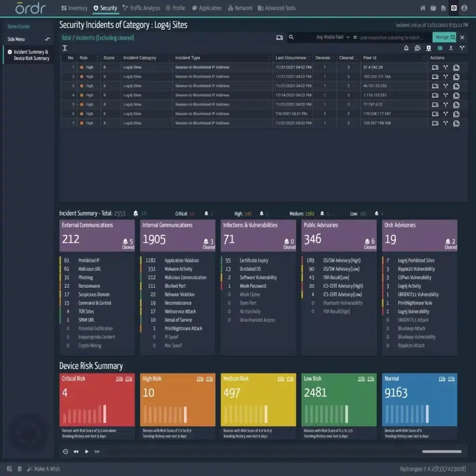Open the Advanced Tools menu
476x476 pixels.
[277, 8]
